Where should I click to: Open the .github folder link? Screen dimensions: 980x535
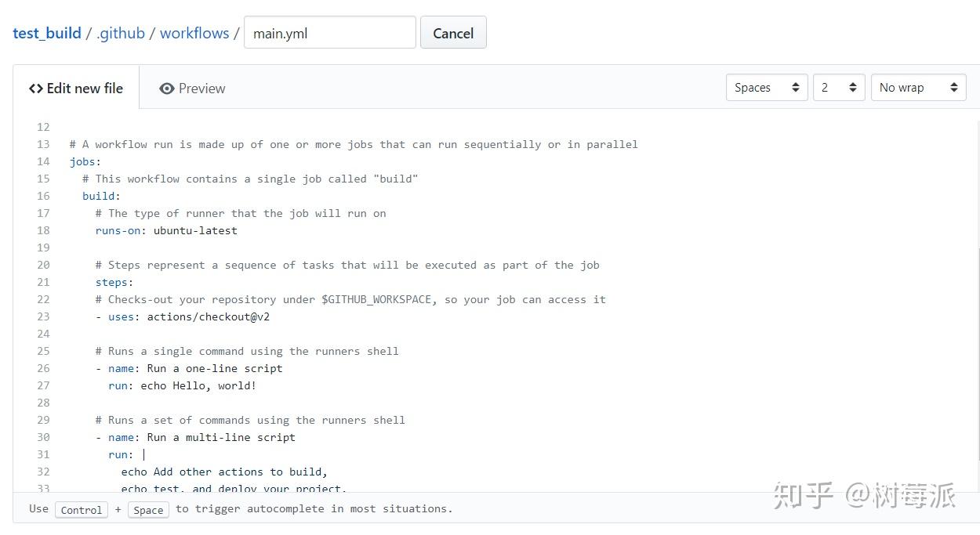pos(120,33)
